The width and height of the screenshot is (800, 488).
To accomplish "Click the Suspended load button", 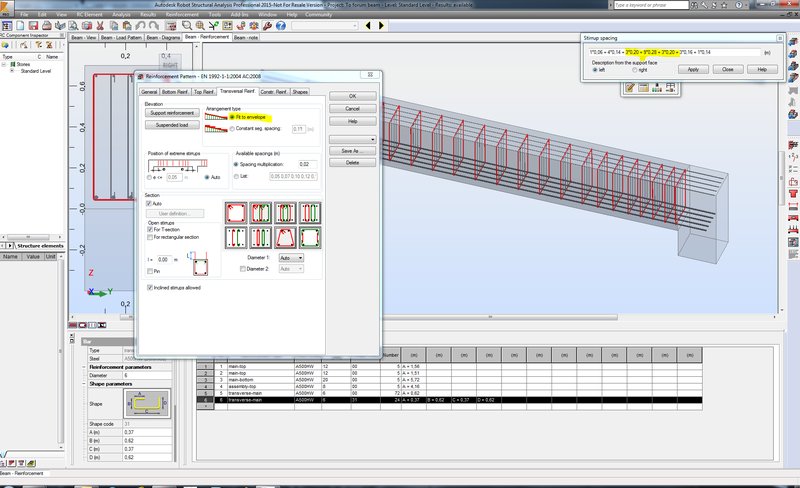I will coord(172,125).
